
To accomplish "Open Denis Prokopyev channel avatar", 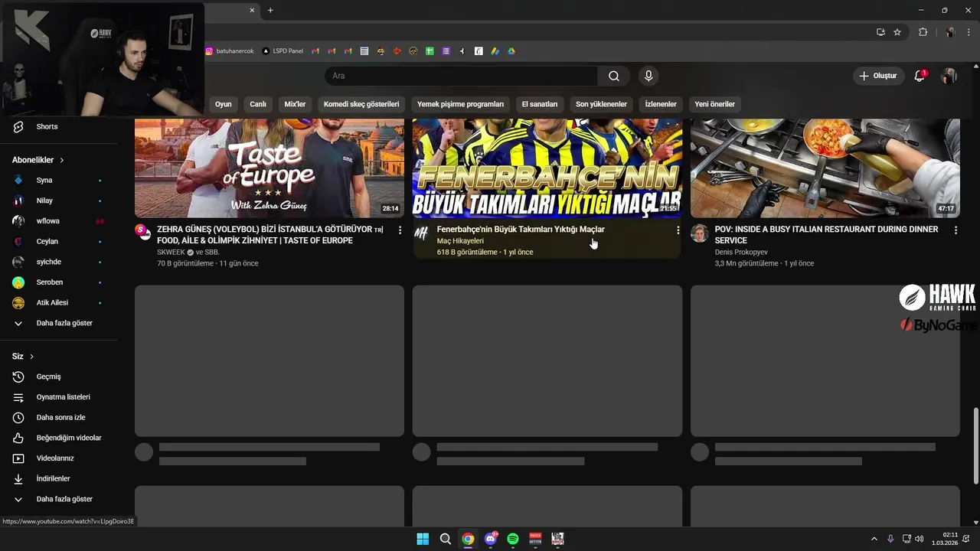I will click(699, 233).
